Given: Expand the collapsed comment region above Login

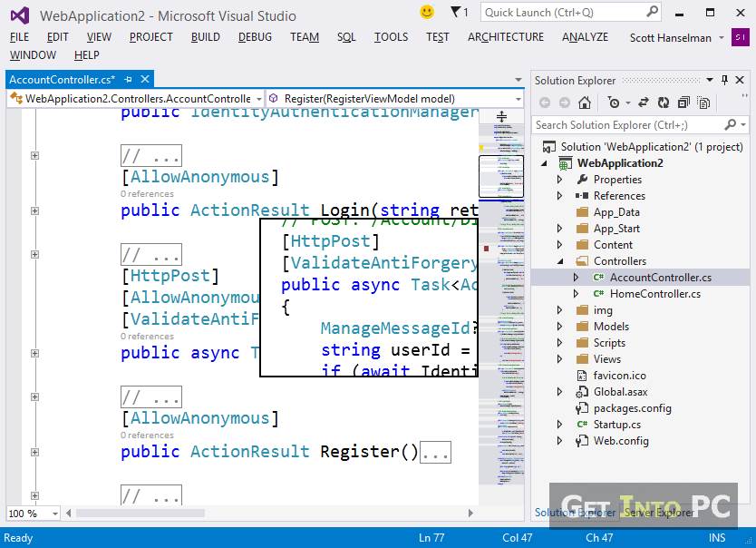Looking at the screenshot, I should (34, 155).
